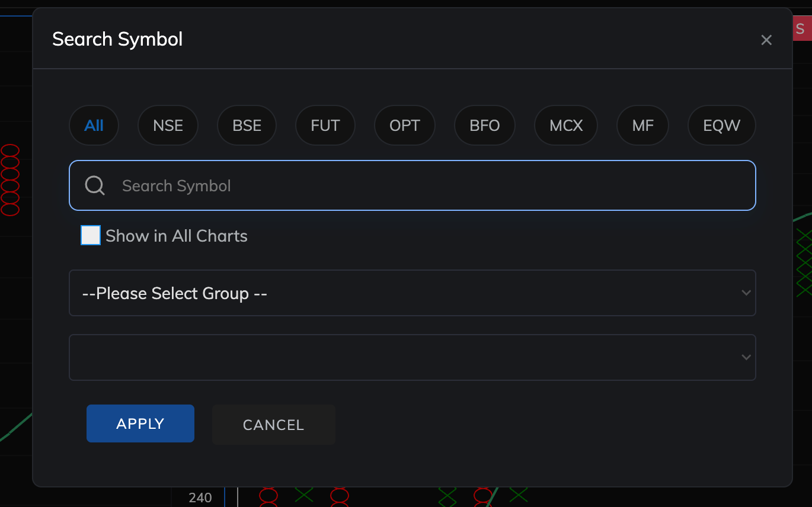Screen dimensions: 812x507
Task: Select the MF filter pill
Action: [x=642, y=126]
